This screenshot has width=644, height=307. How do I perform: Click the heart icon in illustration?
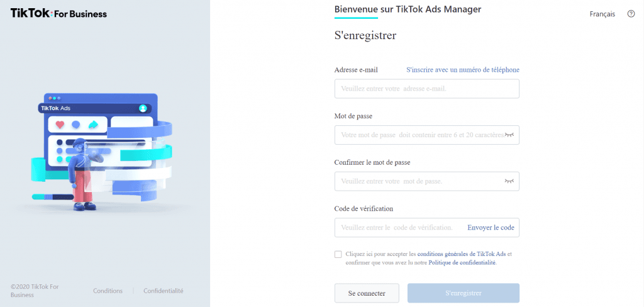pos(60,125)
